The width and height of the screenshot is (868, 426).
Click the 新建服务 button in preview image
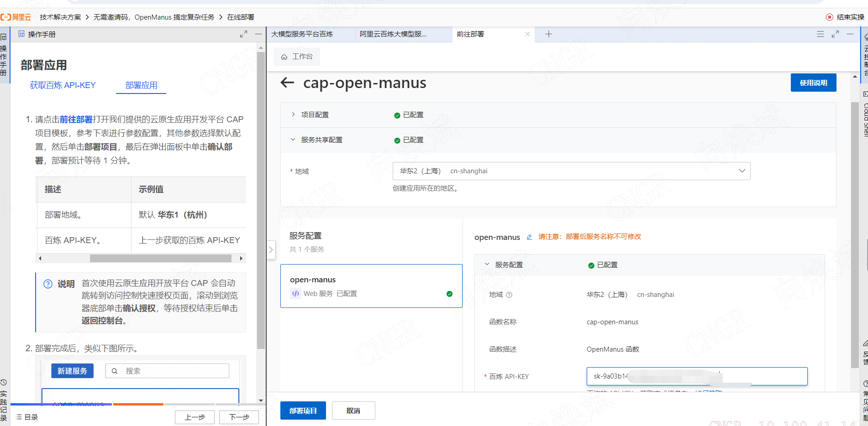(72, 371)
